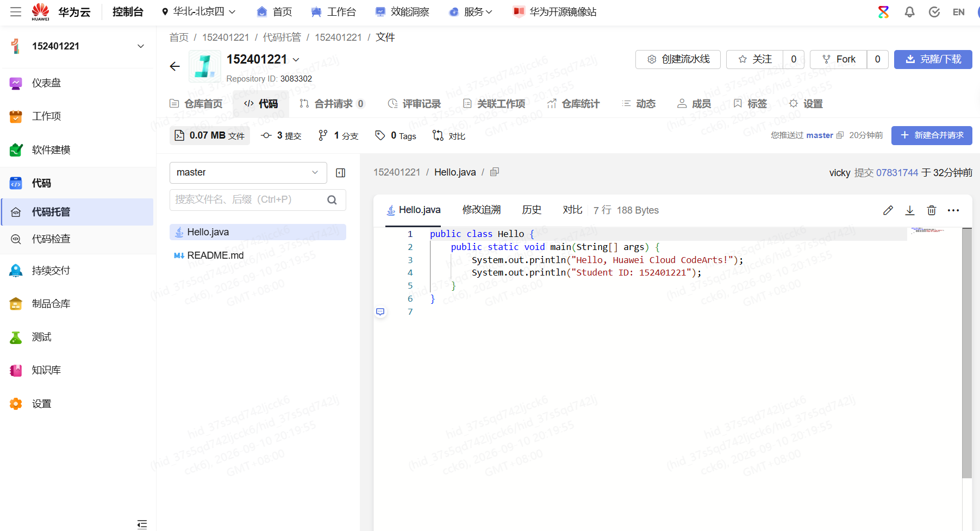Select Code Hosting (代码托管) in sidebar
The height and width of the screenshot is (531, 980).
pyautogui.click(x=77, y=212)
